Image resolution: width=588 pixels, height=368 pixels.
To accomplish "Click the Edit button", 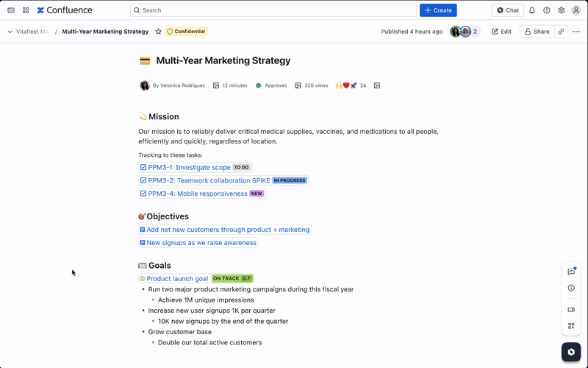I will (501, 32).
